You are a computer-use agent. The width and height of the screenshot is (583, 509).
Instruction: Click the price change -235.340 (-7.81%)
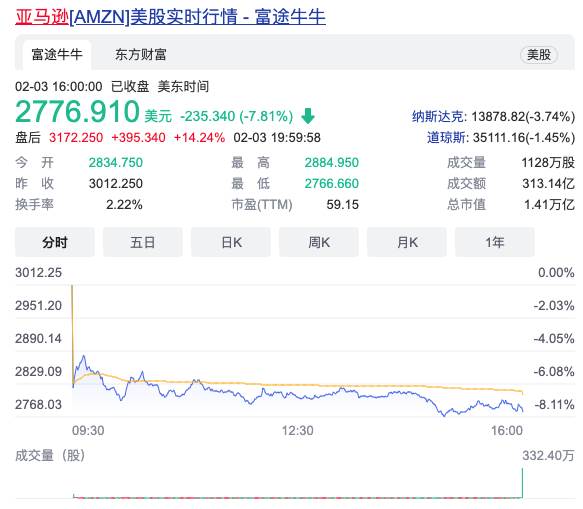pos(236,116)
